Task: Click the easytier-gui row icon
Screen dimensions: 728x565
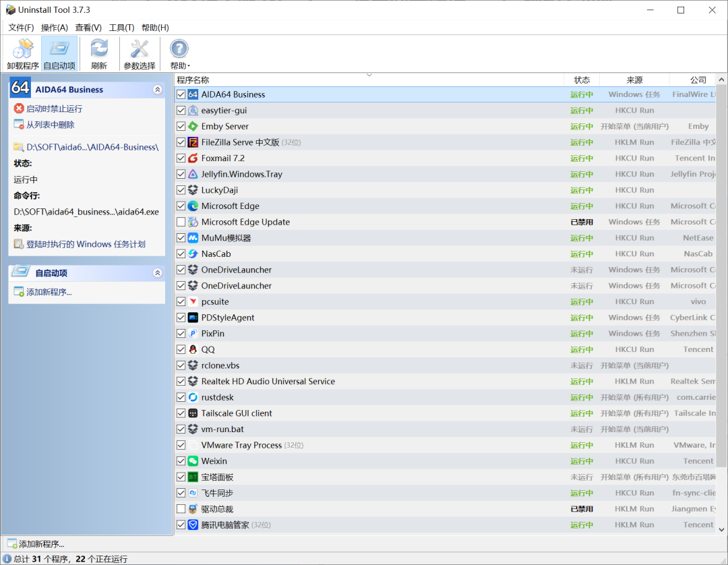Action: coord(193,111)
